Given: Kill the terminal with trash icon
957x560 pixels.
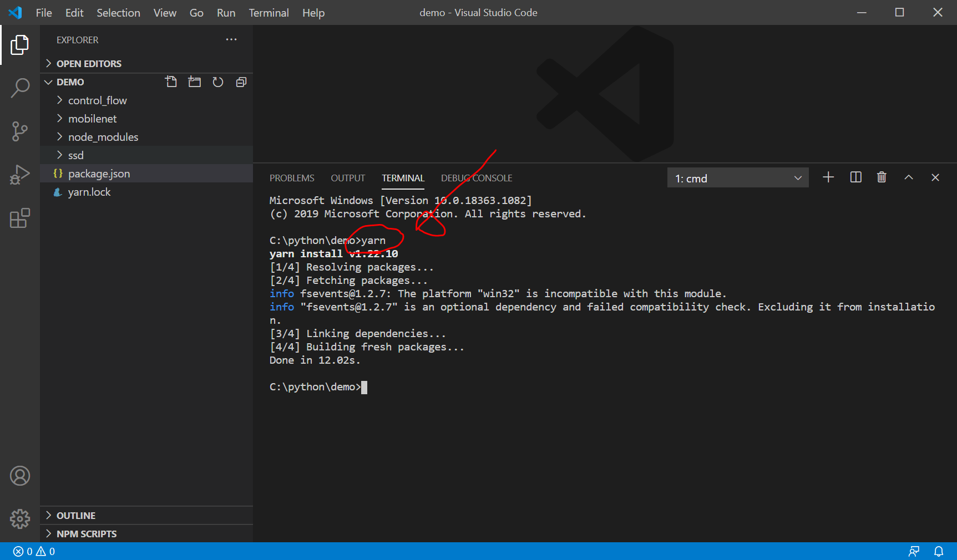Looking at the screenshot, I should pos(882,177).
